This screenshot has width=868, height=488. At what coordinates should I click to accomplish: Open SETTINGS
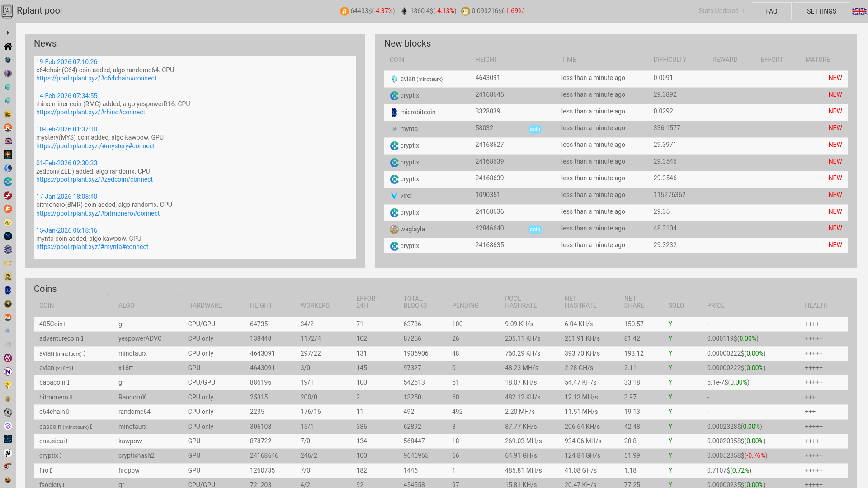pyautogui.click(x=821, y=11)
